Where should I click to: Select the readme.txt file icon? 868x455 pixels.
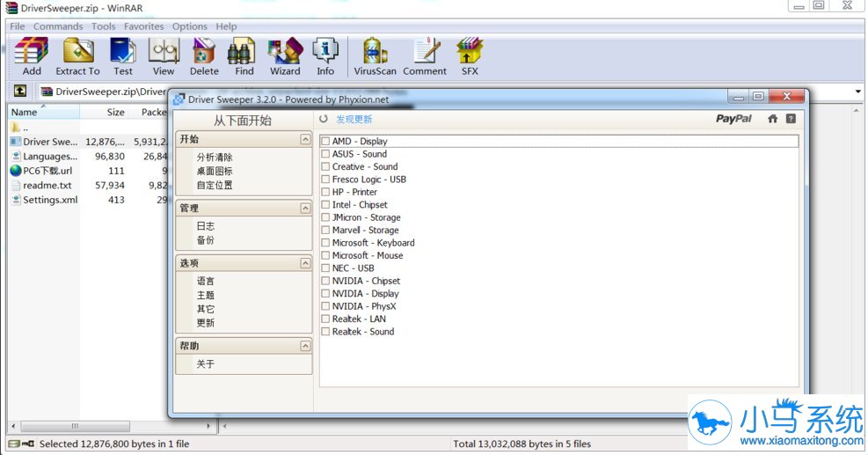coord(16,185)
